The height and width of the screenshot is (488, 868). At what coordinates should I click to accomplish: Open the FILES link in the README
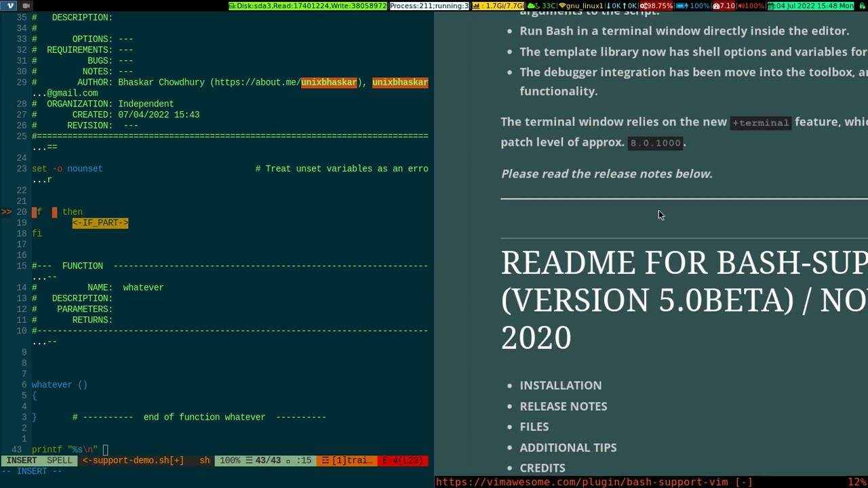[534, 426]
